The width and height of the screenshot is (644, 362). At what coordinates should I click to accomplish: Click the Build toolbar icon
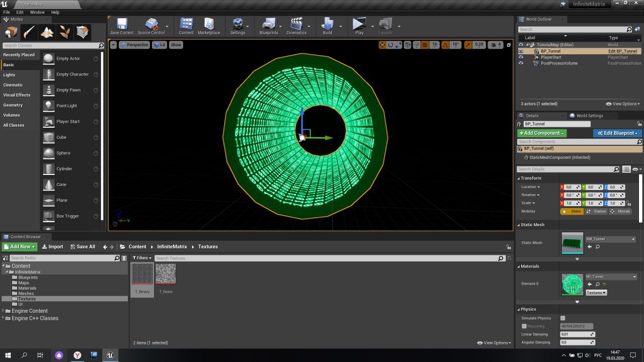(328, 25)
